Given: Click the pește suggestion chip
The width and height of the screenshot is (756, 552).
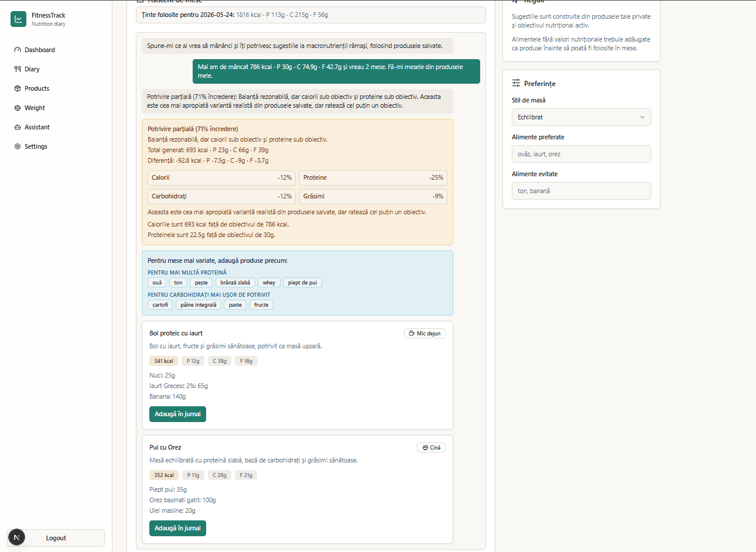Looking at the screenshot, I should [x=201, y=283].
